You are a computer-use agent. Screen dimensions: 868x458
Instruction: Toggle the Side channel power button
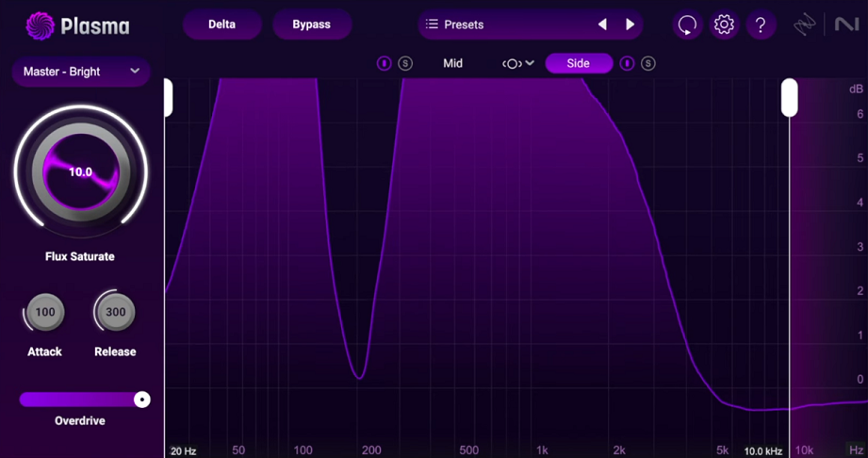tap(627, 64)
